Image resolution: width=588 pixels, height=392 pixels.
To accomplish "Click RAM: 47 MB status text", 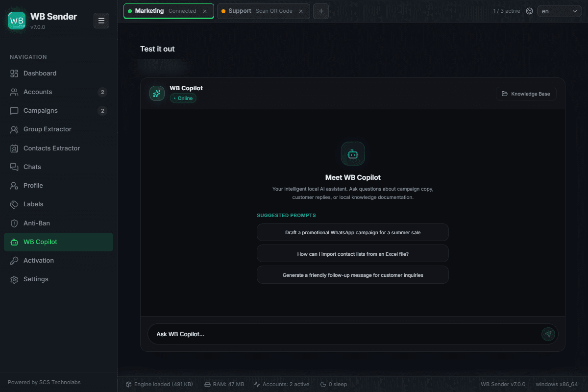I will [x=228, y=384].
